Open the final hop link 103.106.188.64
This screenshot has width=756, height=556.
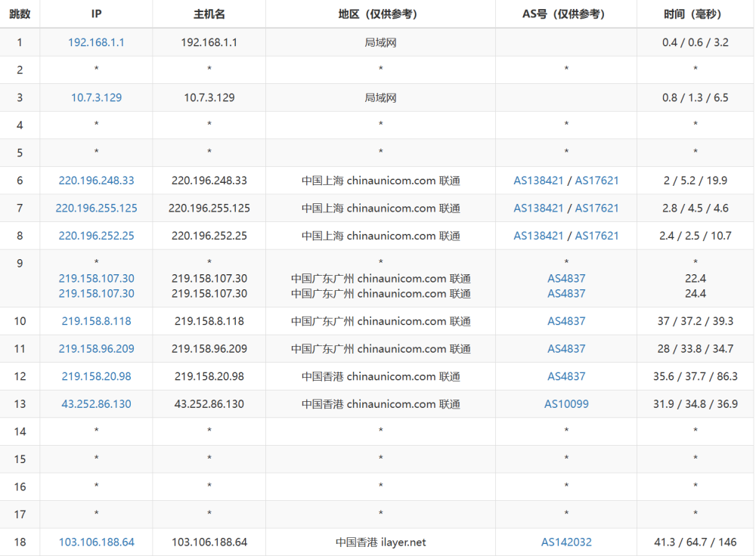[x=96, y=542]
